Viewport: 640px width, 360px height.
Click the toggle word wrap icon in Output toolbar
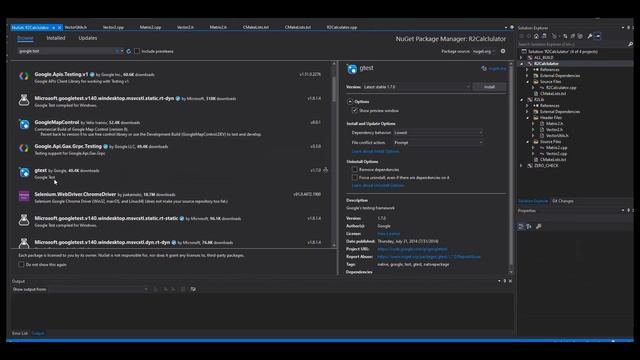[x=193, y=289]
